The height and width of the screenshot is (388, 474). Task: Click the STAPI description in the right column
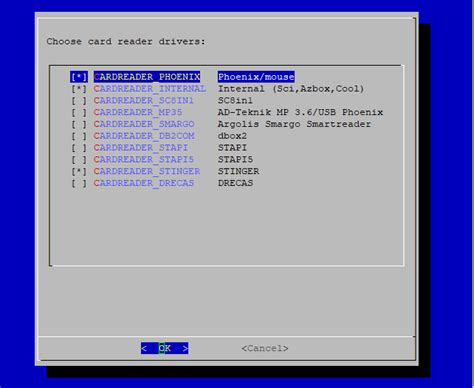coord(232,148)
